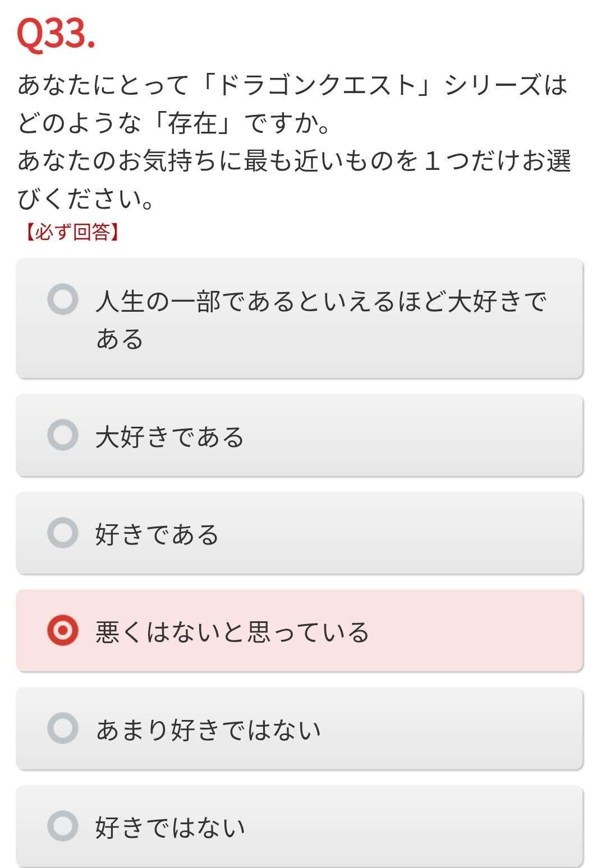The width and height of the screenshot is (606, 868).
Task: Tap the 好きである answer text
Action: [x=157, y=534]
